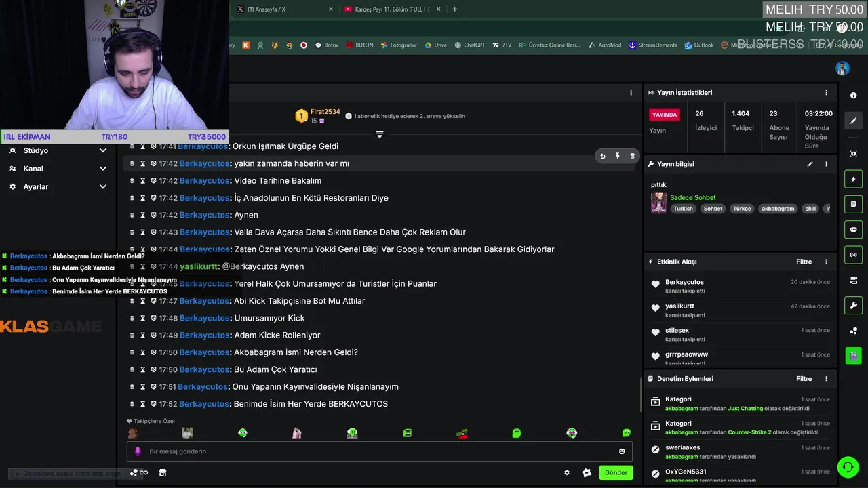Image resolution: width=868 pixels, height=488 pixels.
Task: Open Etkinlik Akışı Filtre dropdown
Action: click(804, 262)
